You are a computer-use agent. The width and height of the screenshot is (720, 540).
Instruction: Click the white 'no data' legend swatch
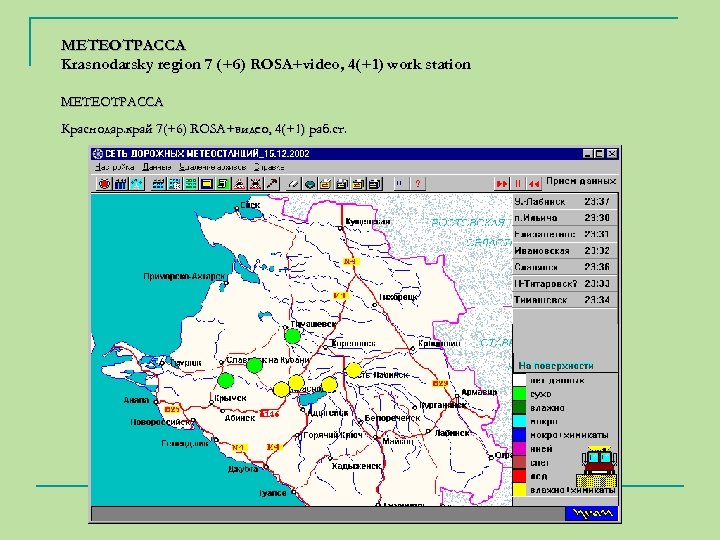pos(519,380)
